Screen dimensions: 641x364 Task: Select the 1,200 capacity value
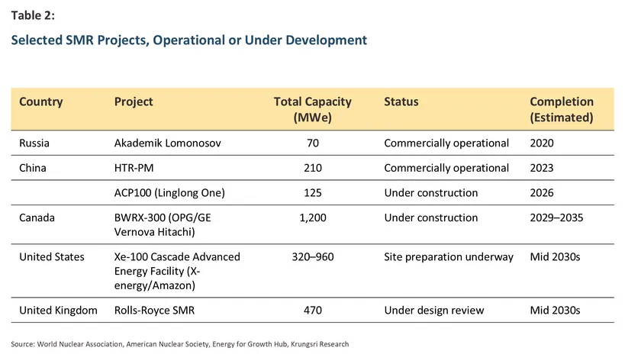point(312,217)
